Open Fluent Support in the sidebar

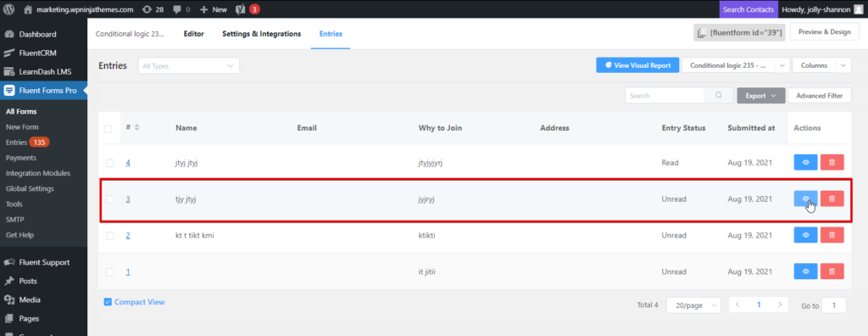click(x=44, y=262)
